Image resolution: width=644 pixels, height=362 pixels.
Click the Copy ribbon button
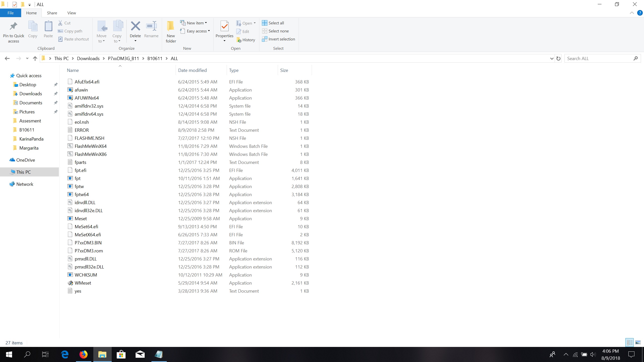click(32, 30)
